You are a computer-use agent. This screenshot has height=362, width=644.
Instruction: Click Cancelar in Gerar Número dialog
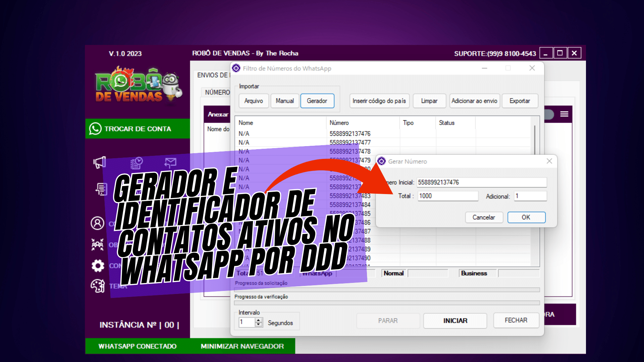point(484,217)
